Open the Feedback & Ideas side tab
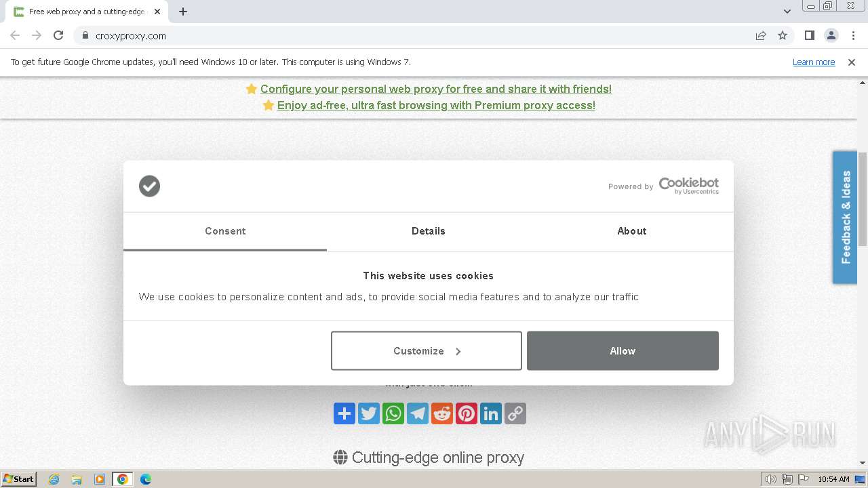This screenshot has width=868, height=488. point(845,217)
